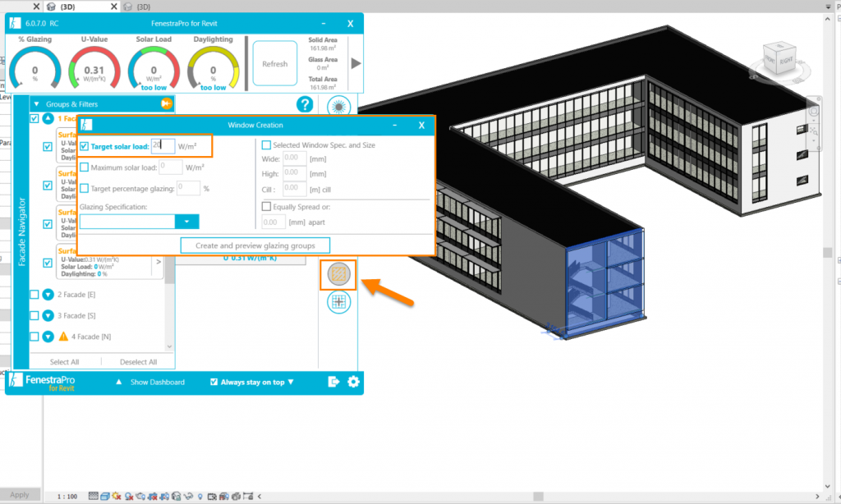
Task: Check Equally Spread option
Action: [x=266, y=206]
